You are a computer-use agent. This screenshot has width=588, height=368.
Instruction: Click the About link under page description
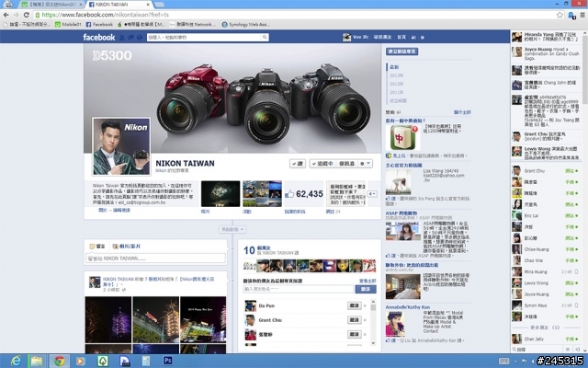(x=103, y=211)
